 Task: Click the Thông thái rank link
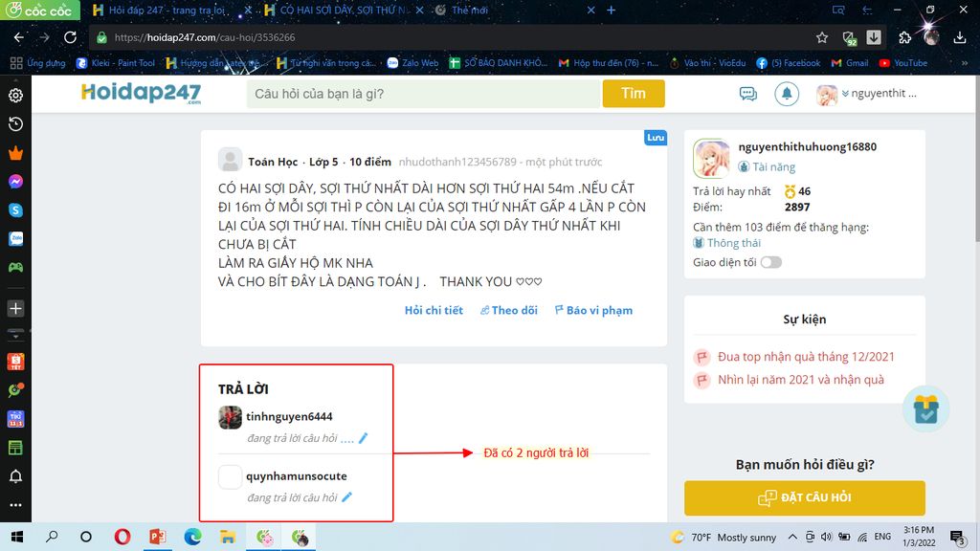click(734, 243)
